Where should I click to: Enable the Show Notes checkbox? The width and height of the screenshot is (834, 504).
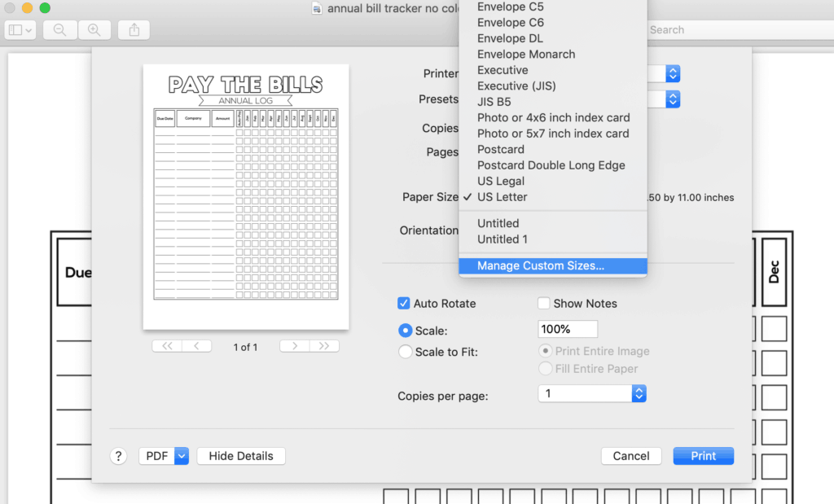click(x=543, y=303)
